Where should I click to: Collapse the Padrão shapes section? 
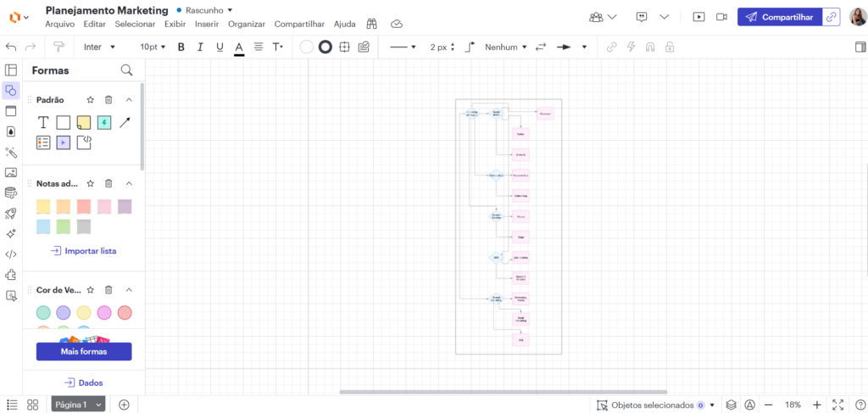(x=129, y=100)
